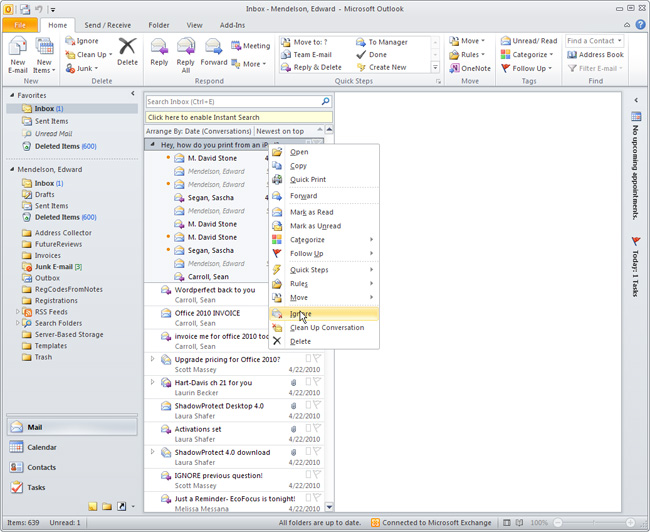Screen dimensions: 650x532
Task: Choose Open in the context menu
Action: tap(324, 152)
